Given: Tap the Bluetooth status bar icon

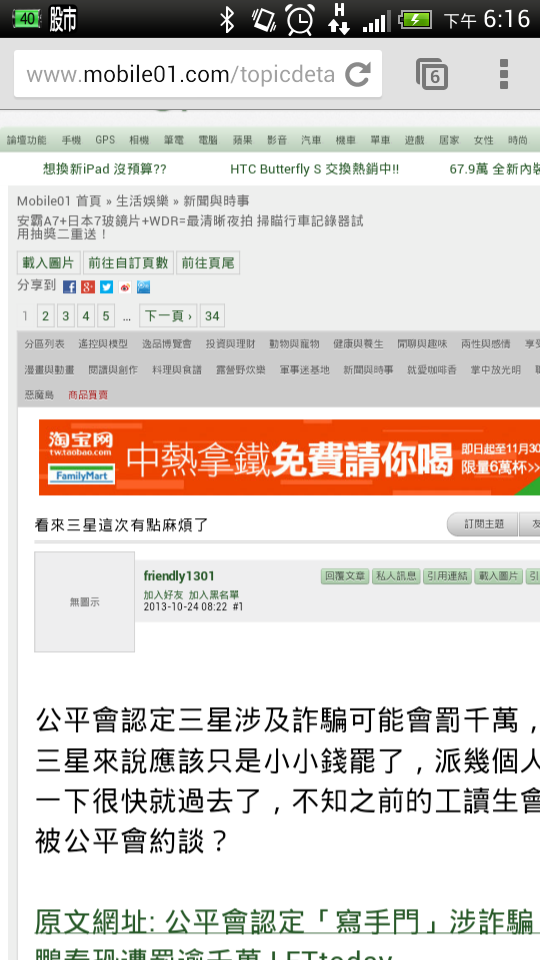Looking at the screenshot, I should (x=228, y=20).
